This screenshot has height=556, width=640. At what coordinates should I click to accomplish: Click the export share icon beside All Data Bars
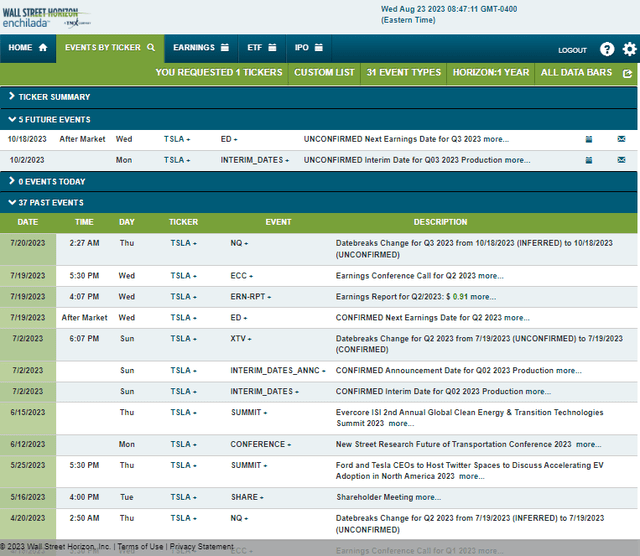point(627,73)
